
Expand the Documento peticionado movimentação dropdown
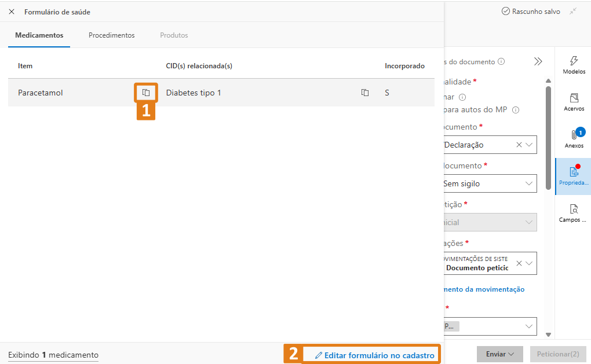(x=529, y=263)
